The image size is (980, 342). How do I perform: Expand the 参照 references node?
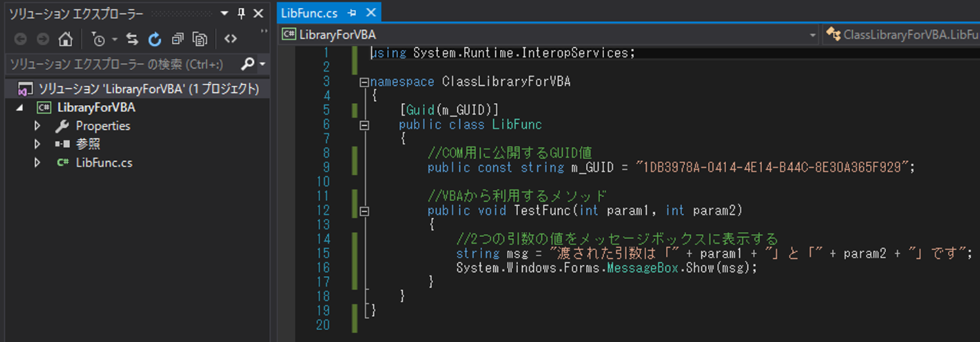pos(37,144)
